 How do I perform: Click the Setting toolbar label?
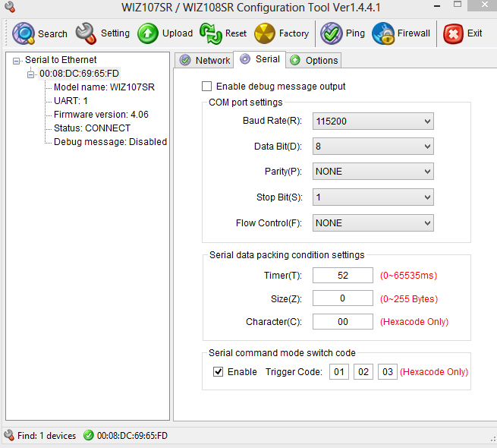coord(115,33)
